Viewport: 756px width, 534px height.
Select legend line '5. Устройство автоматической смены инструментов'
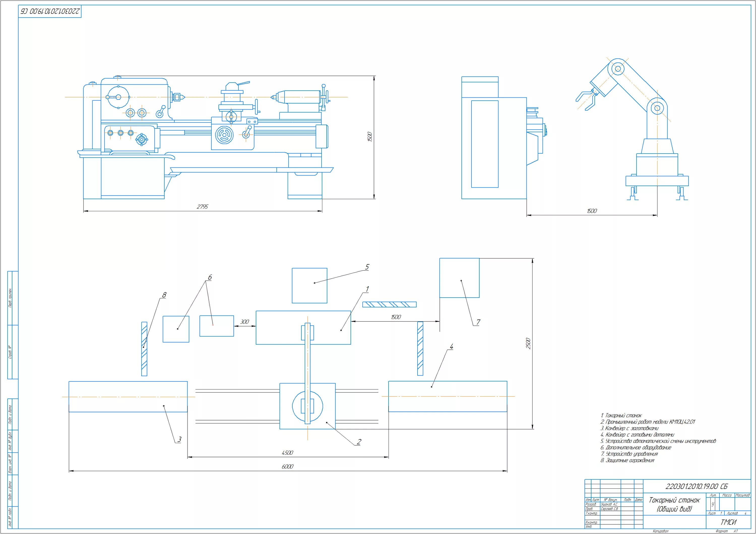[658, 441]
